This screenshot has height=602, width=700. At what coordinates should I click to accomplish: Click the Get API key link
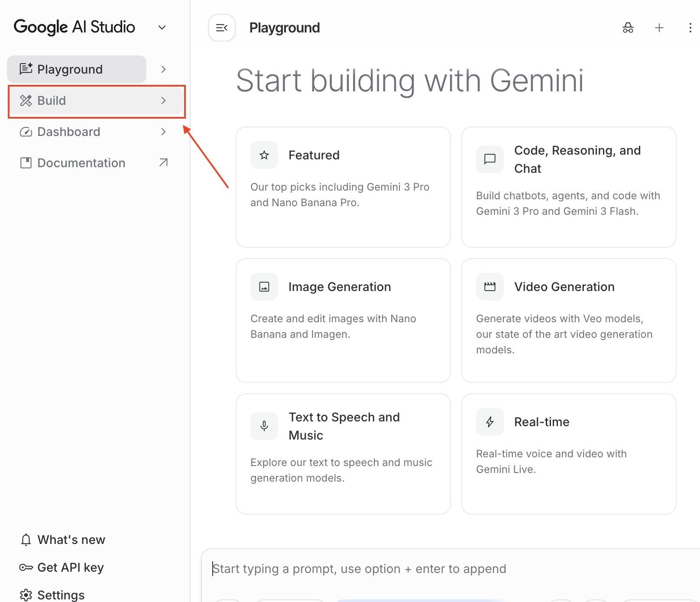click(x=70, y=567)
